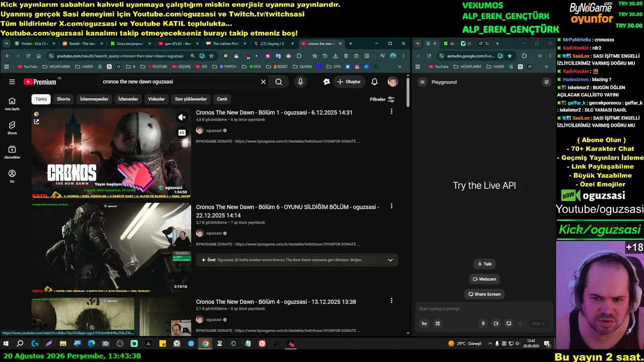644x362 pixels.
Task: Open tab search dropdown in YouTube window
Action: click(x=6, y=44)
